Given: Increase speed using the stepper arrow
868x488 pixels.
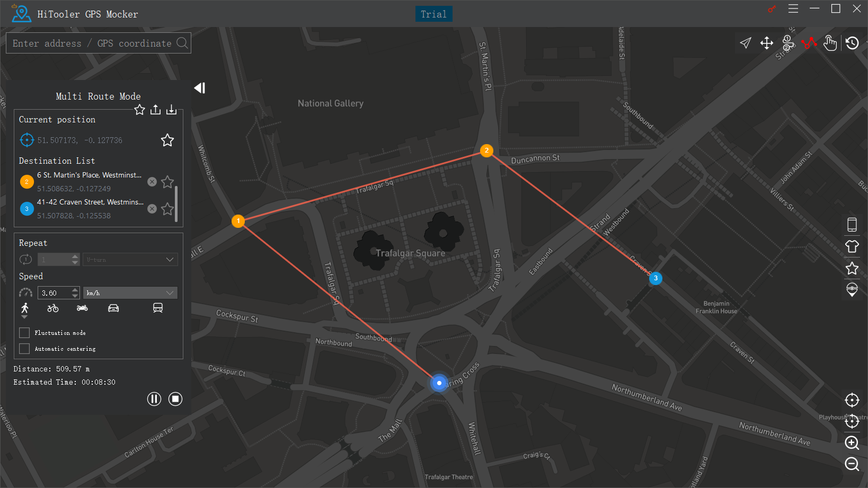Looking at the screenshot, I should [74, 289].
